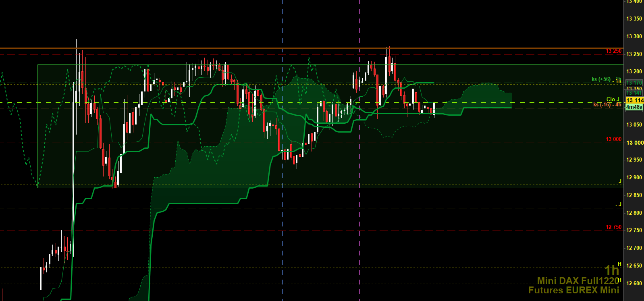Image resolution: width=644 pixels, height=301 pixels.
Task: Click the 4m48s bar countdown timer
Action: [x=634, y=107]
